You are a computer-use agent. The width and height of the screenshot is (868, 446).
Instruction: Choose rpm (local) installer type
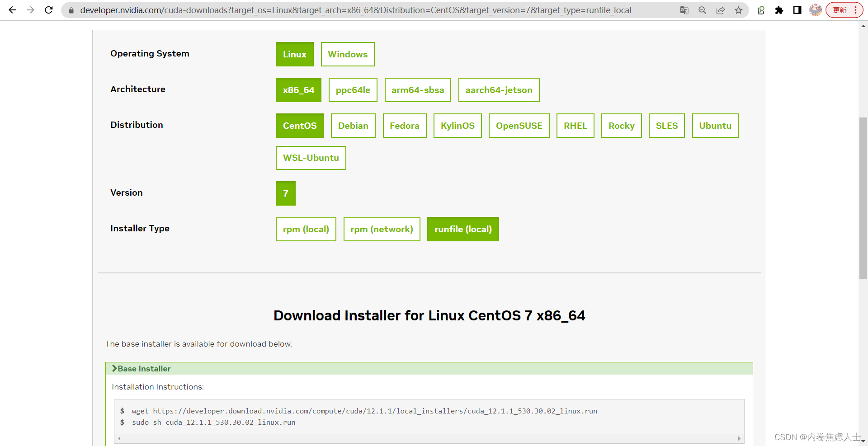306,229
